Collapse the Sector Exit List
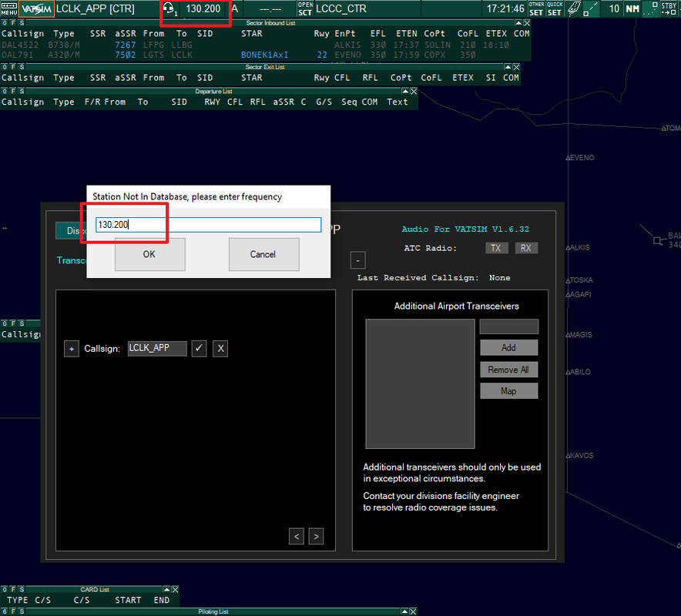 coord(508,67)
